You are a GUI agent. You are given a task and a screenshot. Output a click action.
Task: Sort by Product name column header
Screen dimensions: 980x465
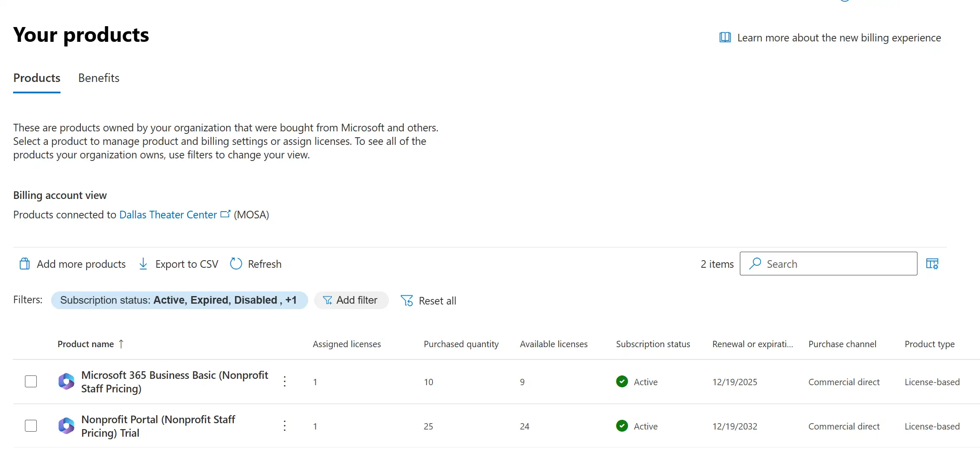click(86, 344)
